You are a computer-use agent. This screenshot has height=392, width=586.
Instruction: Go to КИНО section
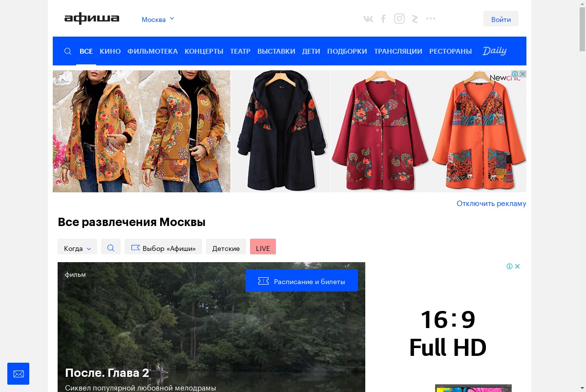[x=110, y=51]
